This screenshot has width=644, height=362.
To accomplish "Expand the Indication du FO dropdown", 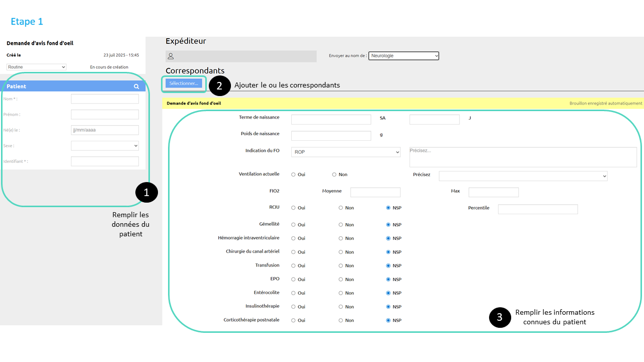I will pos(346,152).
